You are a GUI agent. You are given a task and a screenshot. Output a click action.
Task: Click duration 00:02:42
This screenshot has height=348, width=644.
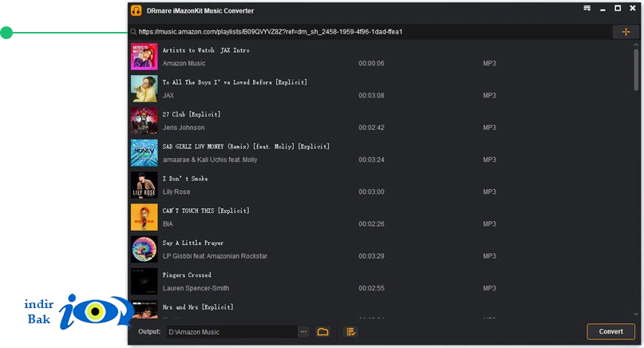371,128
